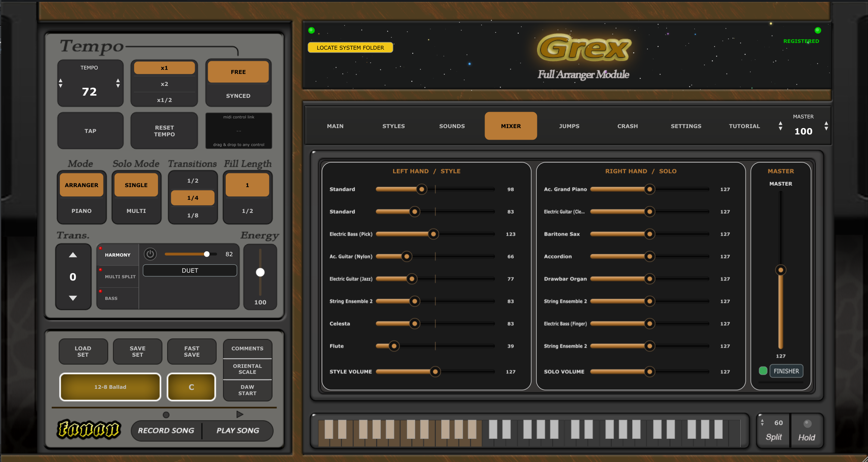Click the master volume right stepper
Viewport: 868px width, 462px height.
pos(826,126)
